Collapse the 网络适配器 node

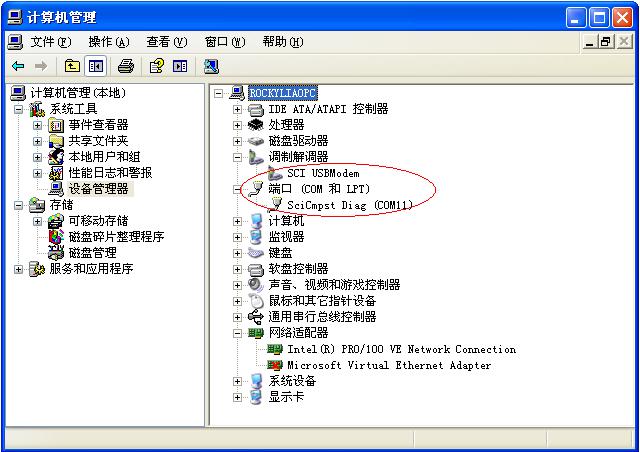point(237,333)
